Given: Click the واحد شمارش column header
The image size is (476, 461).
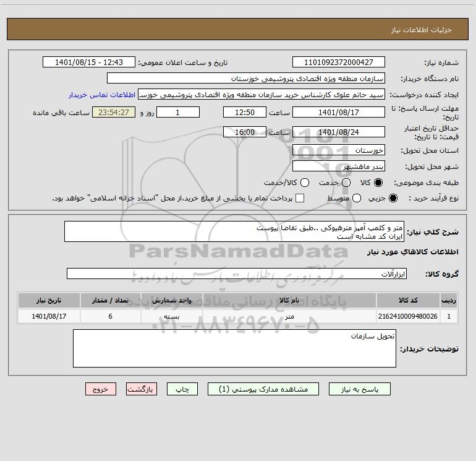Looking at the screenshot, I should pos(171,300).
